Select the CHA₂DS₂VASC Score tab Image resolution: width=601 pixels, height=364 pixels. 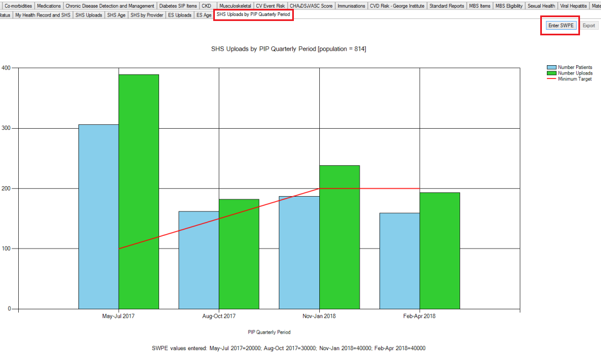pyautogui.click(x=311, y=6)
